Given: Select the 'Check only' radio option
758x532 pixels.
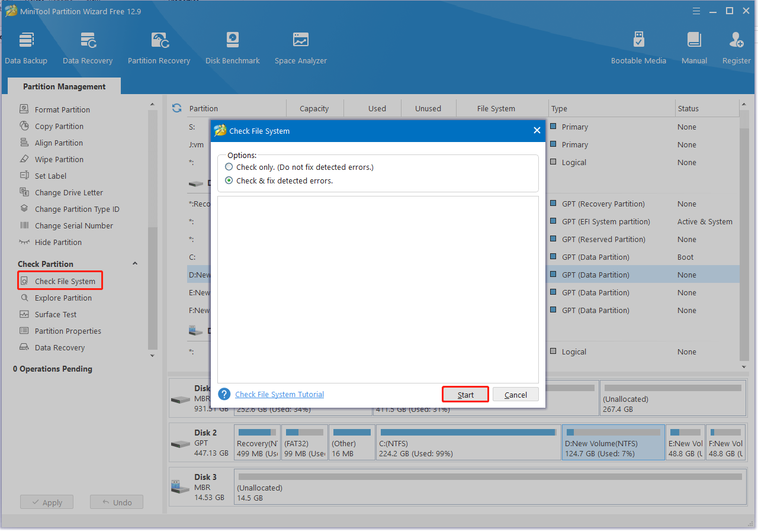Looking at the screenshot, I should click(x=229, y=167).
